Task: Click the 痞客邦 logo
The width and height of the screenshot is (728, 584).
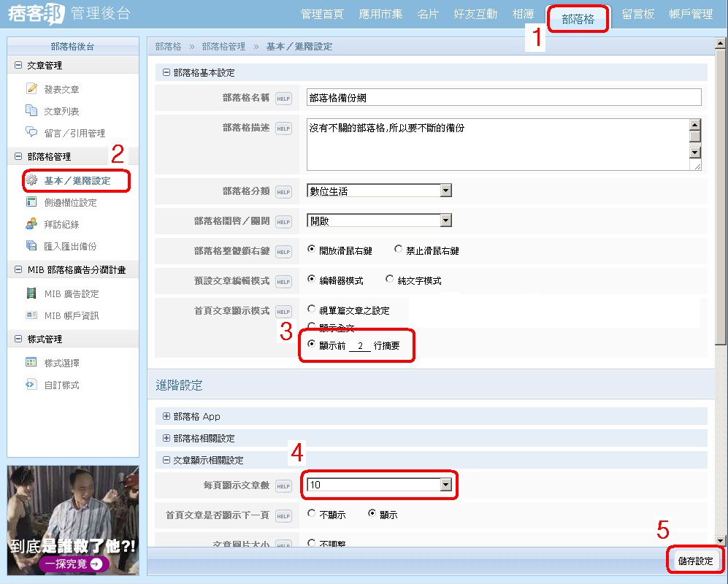Action: click(x=36, y=14)
